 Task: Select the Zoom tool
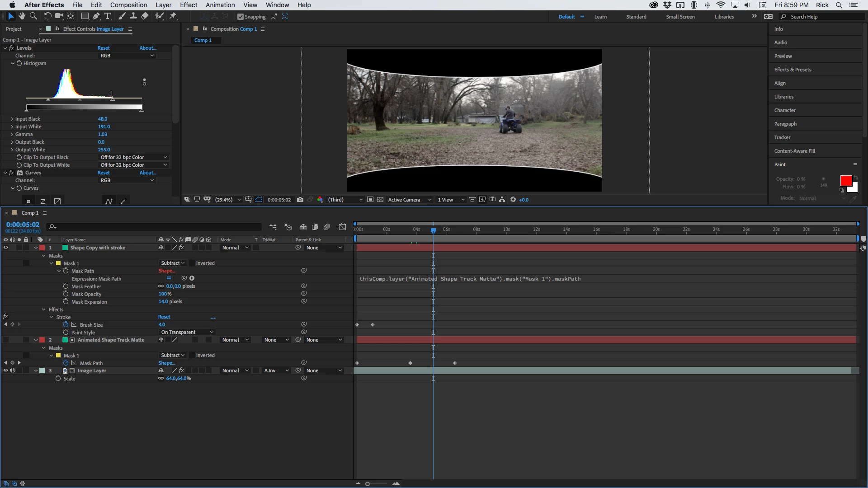[33, 16]
